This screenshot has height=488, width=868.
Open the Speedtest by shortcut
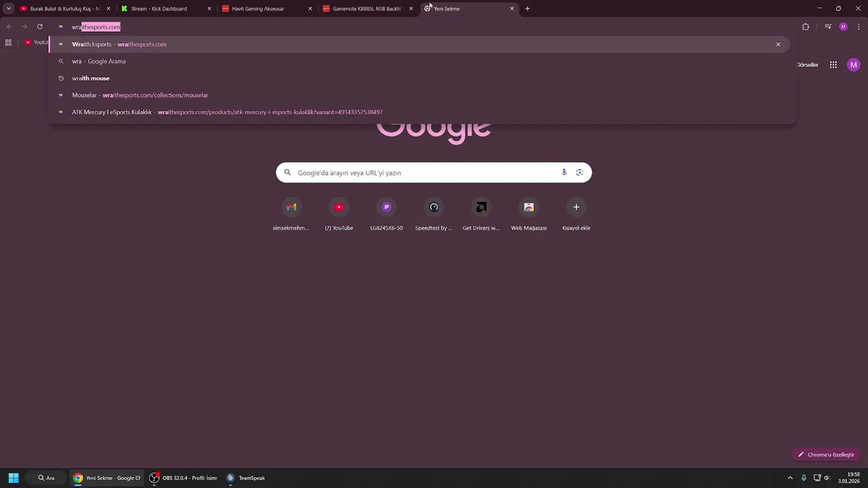coord(433,215)
